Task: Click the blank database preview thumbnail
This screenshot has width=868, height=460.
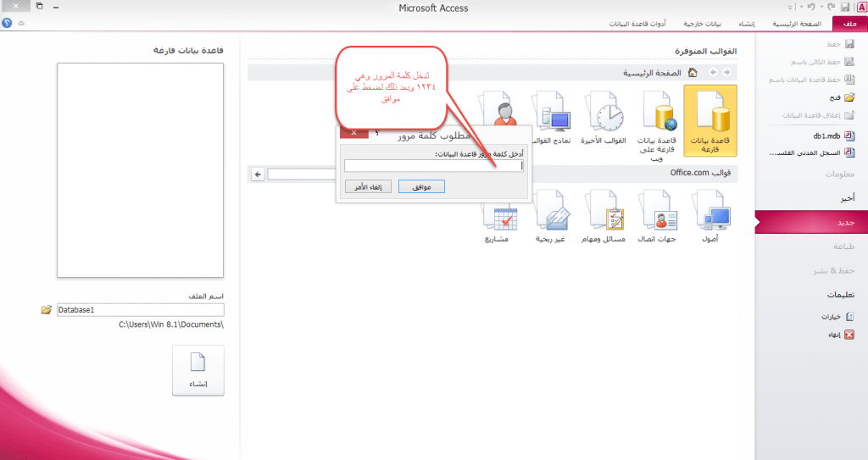Action: click(x=140, y=170)
